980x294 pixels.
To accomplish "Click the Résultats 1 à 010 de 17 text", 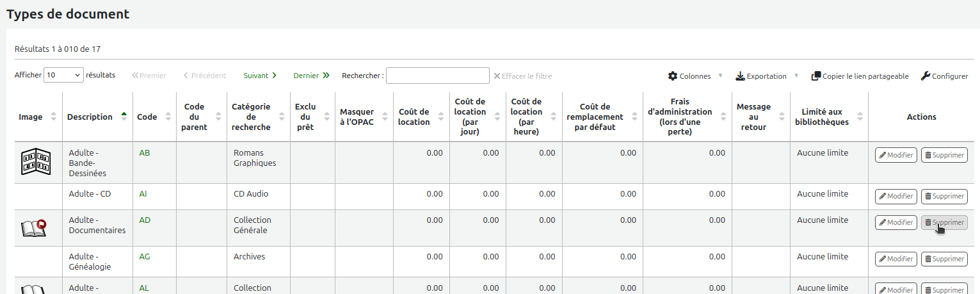I will click(58, 49).
